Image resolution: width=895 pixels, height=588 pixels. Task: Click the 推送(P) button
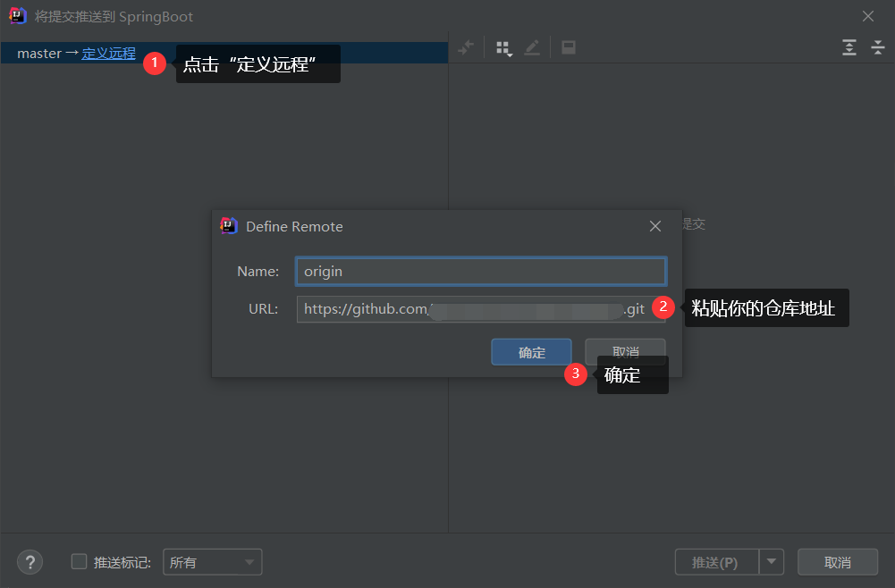(717, 562)
